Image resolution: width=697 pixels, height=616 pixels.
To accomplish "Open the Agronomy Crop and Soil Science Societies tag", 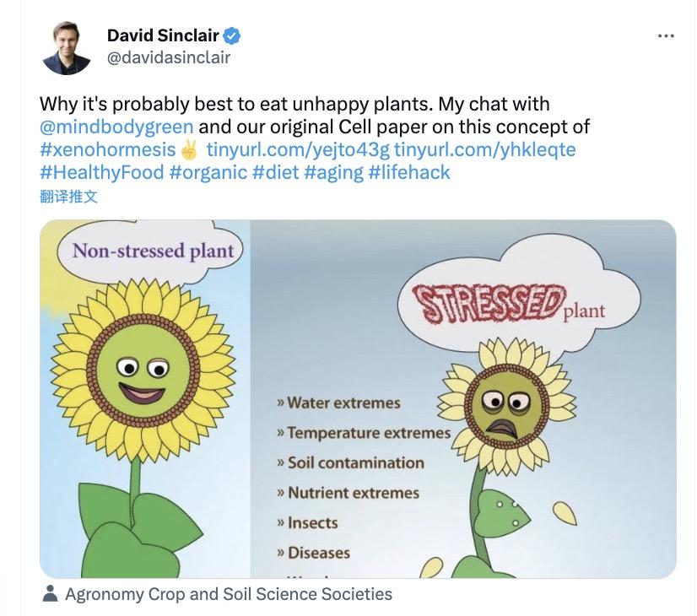I will click(228, 594).
